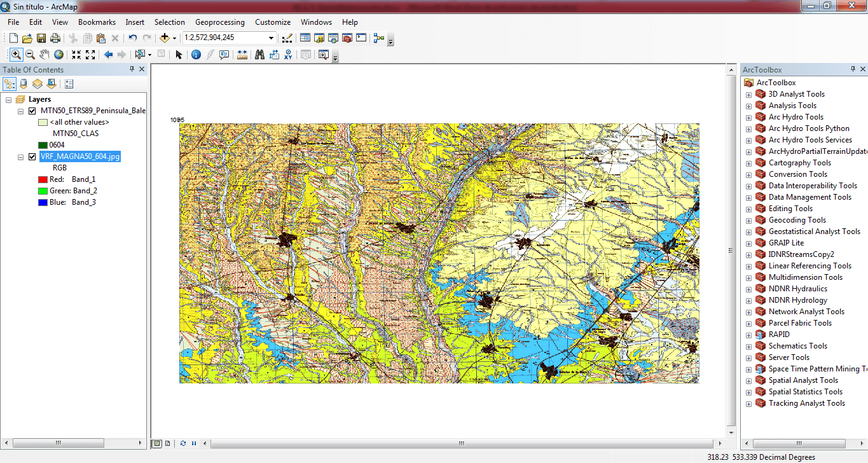Click the Full Extent globe icon
Image resolution: width=868 pixels, height=463 pixels.
point(59,55)
